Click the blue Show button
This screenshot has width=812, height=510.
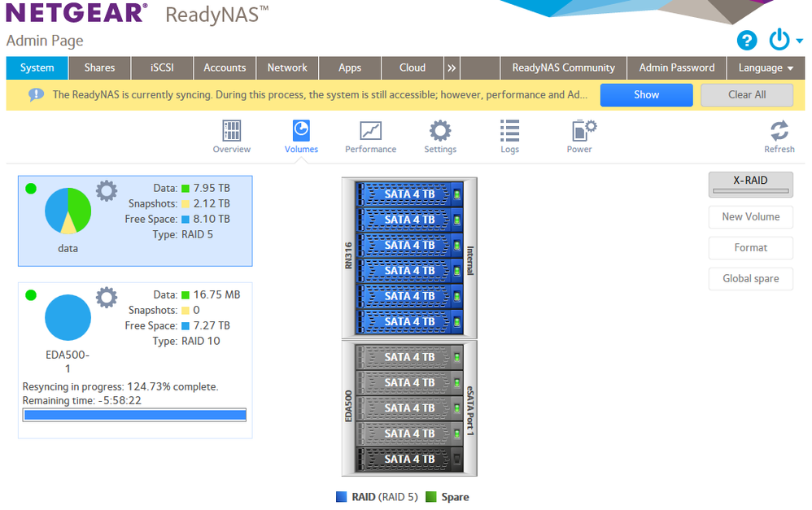(646, 94)
